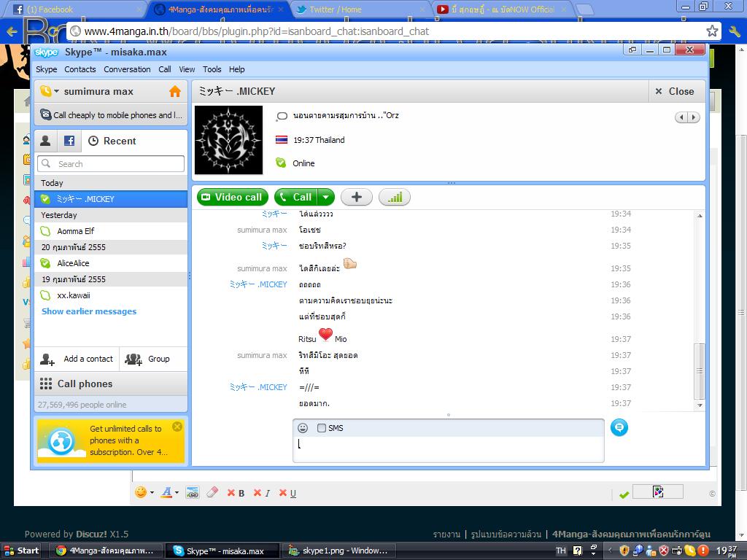Open the Skype menu

pyautogui.click(x=46, y=69)
